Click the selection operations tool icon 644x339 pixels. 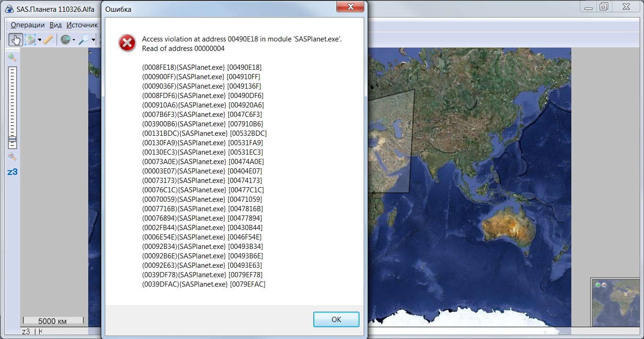click(x=30, y=40)
